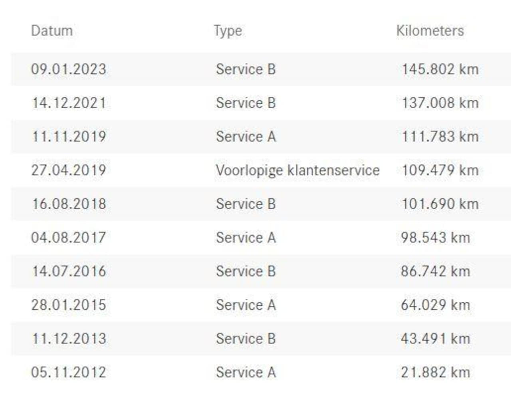Click the Type column header
The height and width of the screenshot is (420, 511).
pos(228,31)
